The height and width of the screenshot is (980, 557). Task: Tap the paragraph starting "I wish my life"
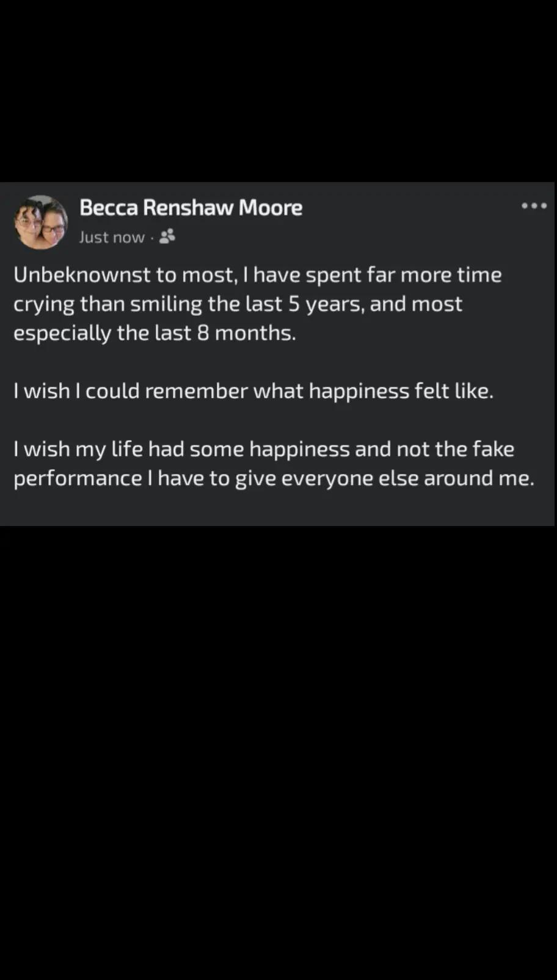pos(274,464)
